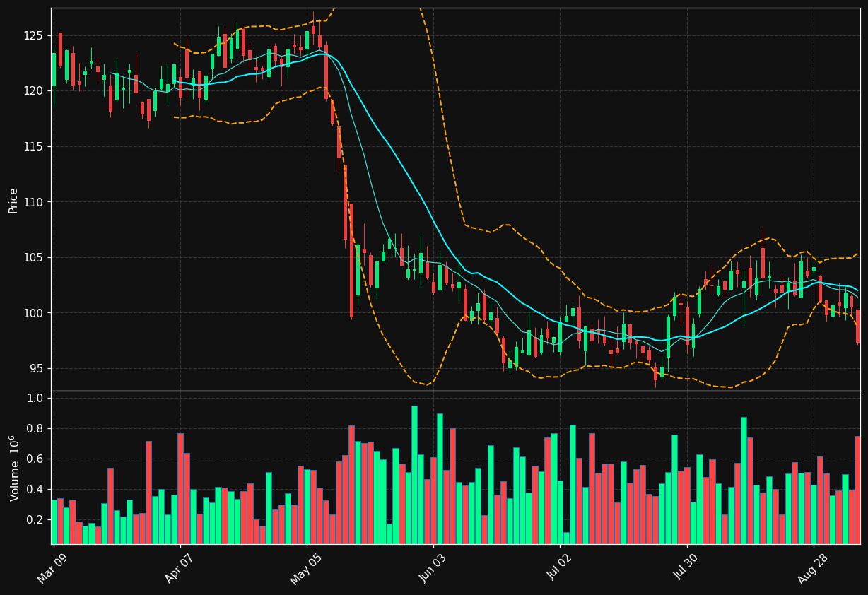Click the last red volume bar at right edge
The width and height of the screenshot is (868, 595).
857,490
